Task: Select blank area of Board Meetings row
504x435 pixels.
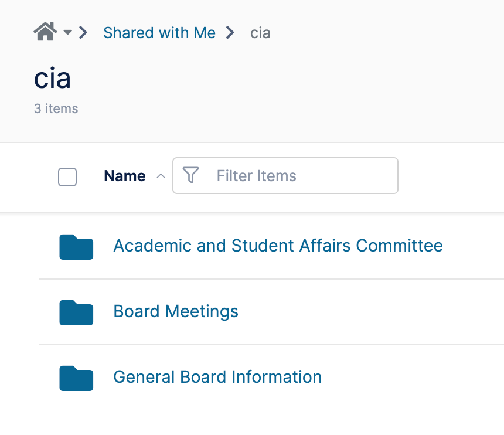Action: (x=370, y=312)
